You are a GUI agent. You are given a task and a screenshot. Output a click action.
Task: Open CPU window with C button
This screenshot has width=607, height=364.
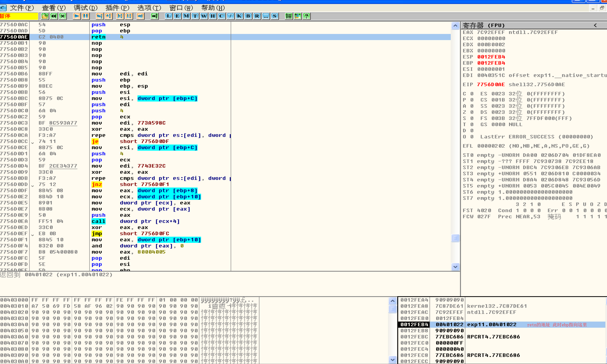pos(221,16)
